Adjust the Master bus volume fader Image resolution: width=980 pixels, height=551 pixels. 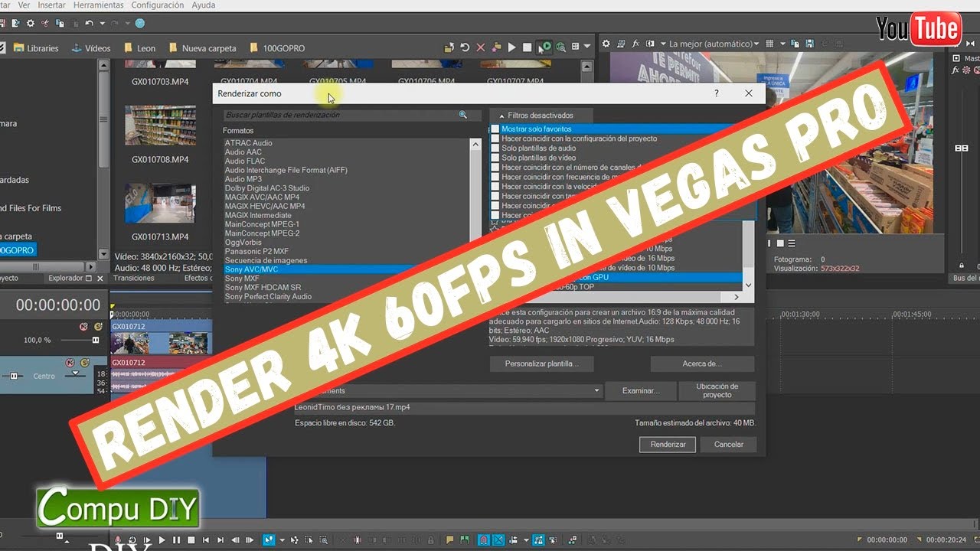[x=962, y=148]
